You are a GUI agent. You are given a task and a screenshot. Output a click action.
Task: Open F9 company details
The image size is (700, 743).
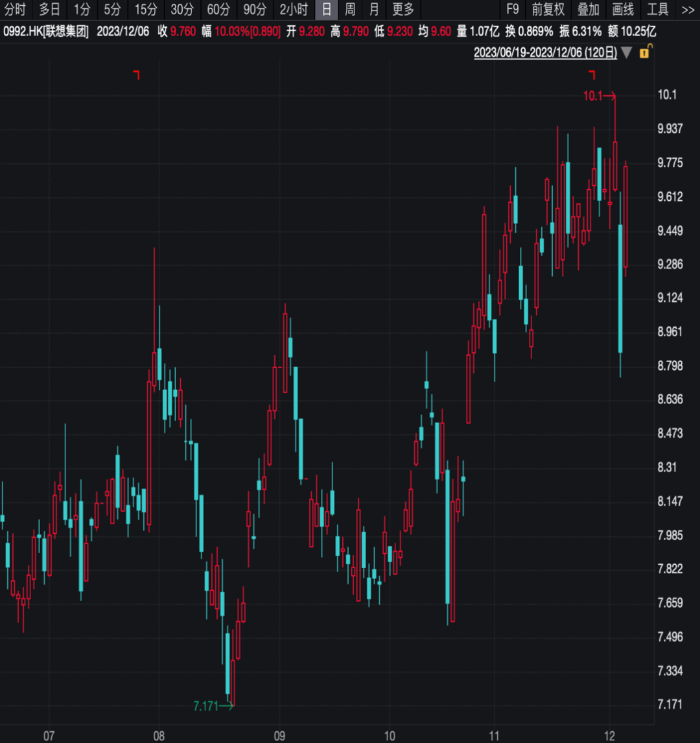point(512,10)
